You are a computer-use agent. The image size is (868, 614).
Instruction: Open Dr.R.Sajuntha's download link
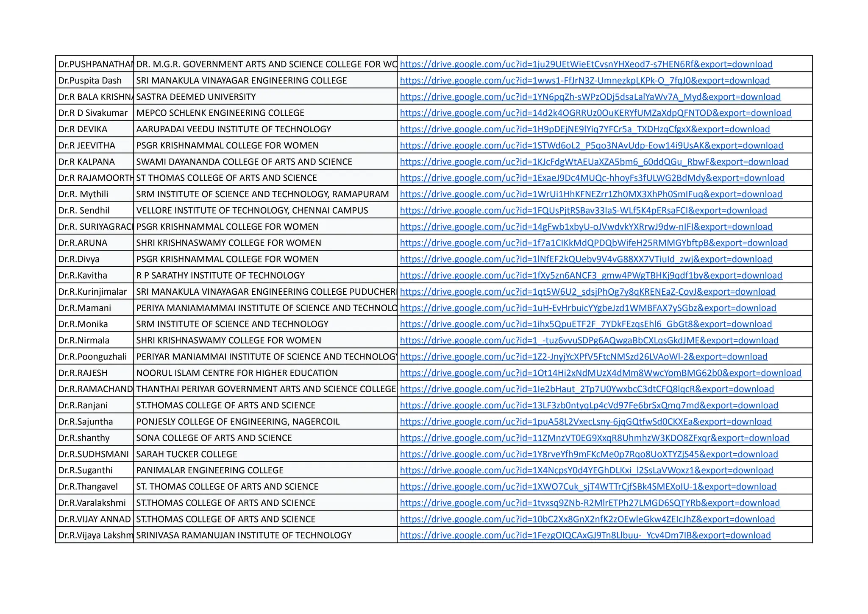(586, 422)
